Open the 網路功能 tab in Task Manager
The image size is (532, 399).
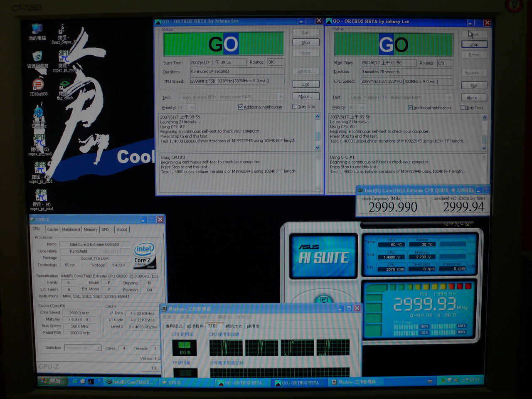pos(234,326)
